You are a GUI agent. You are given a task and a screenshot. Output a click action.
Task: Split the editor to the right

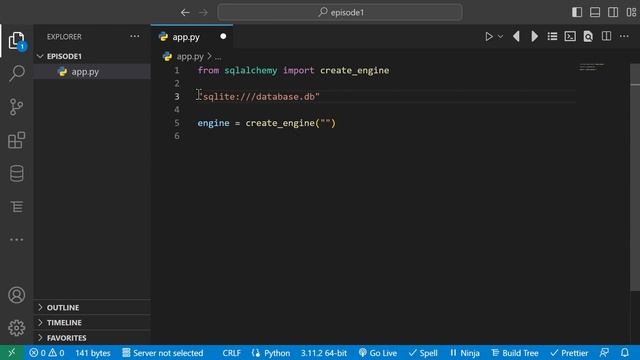[x=607, y=36]
